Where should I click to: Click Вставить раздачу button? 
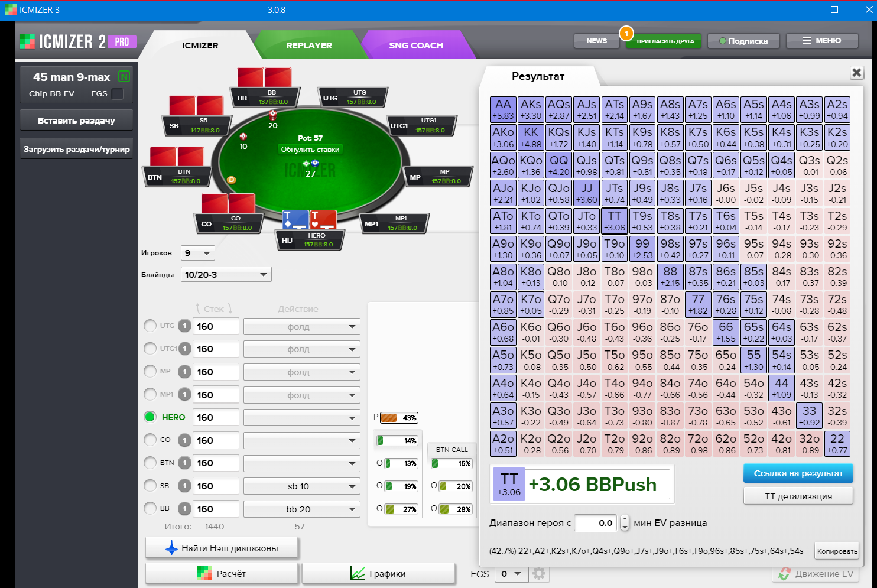pyautogui.click(x=76, y=121)
